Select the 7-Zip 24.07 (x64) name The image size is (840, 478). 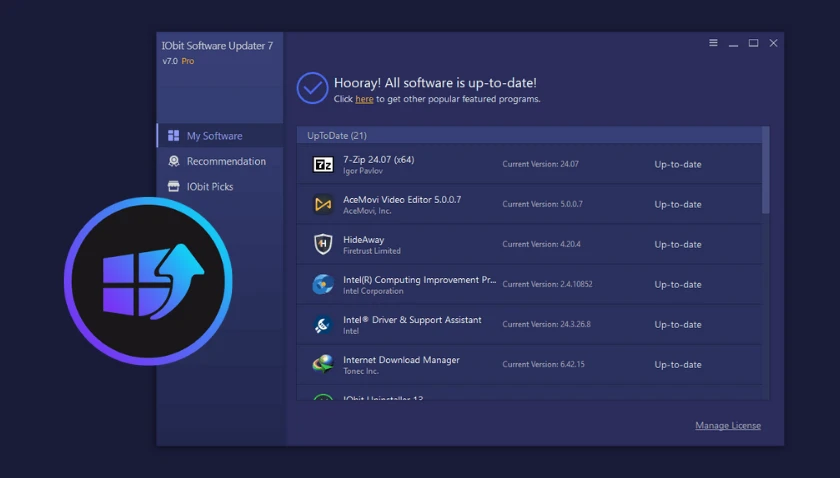[x=379, y=160]
